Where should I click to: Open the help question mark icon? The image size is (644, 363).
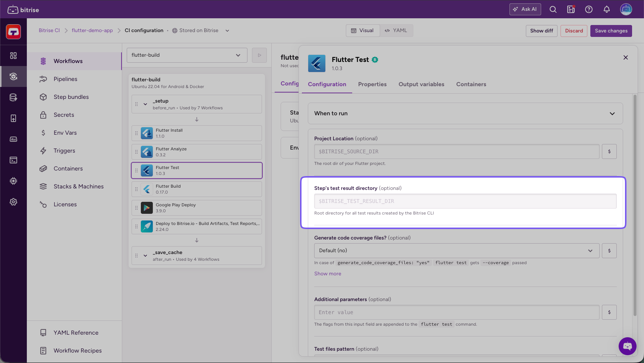[x=589, y=9]
